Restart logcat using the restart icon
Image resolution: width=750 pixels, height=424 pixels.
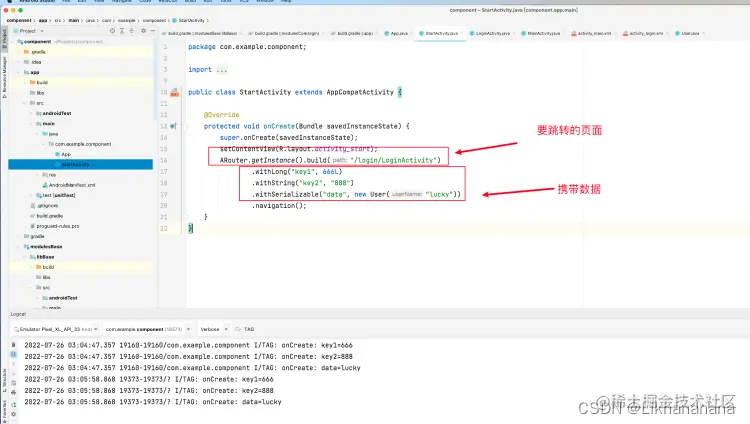(x=13, y=405)
